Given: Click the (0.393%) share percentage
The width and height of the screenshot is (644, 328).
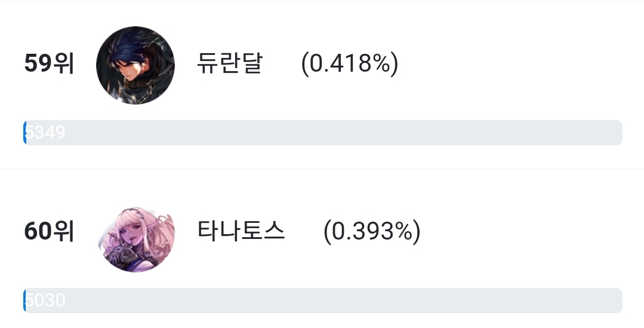Looking at the screenshot, I should [x=372, y=231].
